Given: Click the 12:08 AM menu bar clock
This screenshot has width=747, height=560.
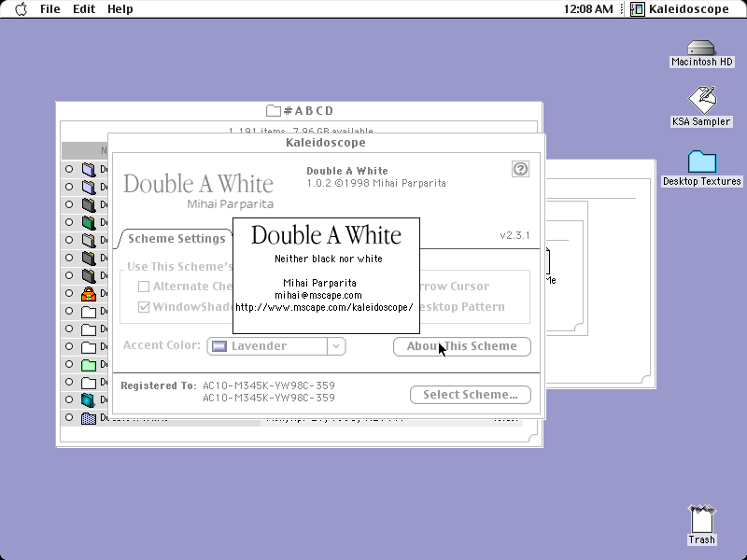Looking at the screenshot, I should (588, 9).
